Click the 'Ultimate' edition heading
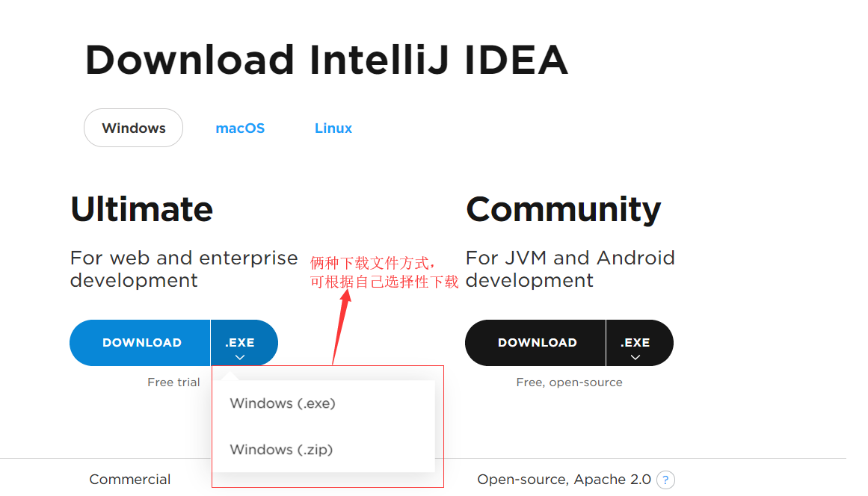 (x=142, y=209)
